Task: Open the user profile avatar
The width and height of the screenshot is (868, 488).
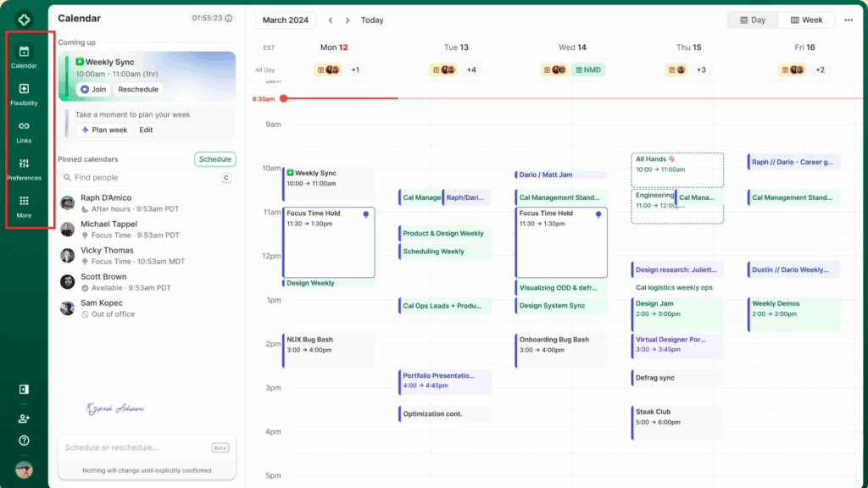Action: tap(24, 469)
